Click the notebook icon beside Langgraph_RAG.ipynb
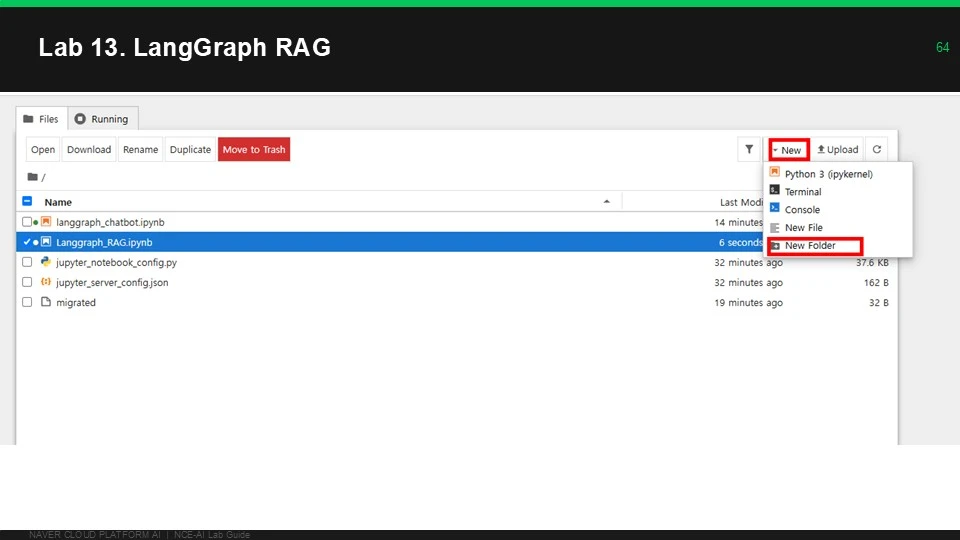Screen dimensions: 960x540 [46, 242]
